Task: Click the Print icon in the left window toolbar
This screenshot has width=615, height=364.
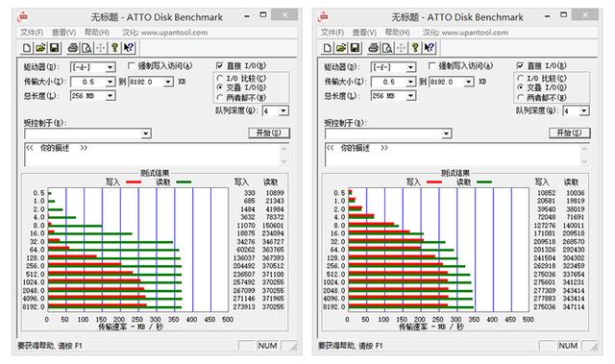Action: coord(73,48)
